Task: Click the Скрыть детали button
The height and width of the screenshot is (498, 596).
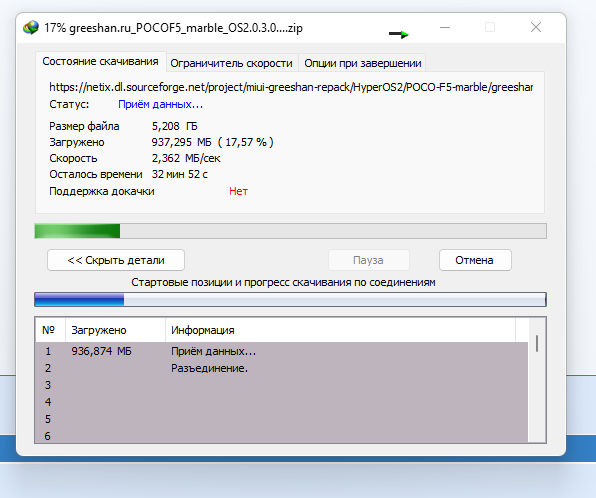Action: [x=116, y=260]
